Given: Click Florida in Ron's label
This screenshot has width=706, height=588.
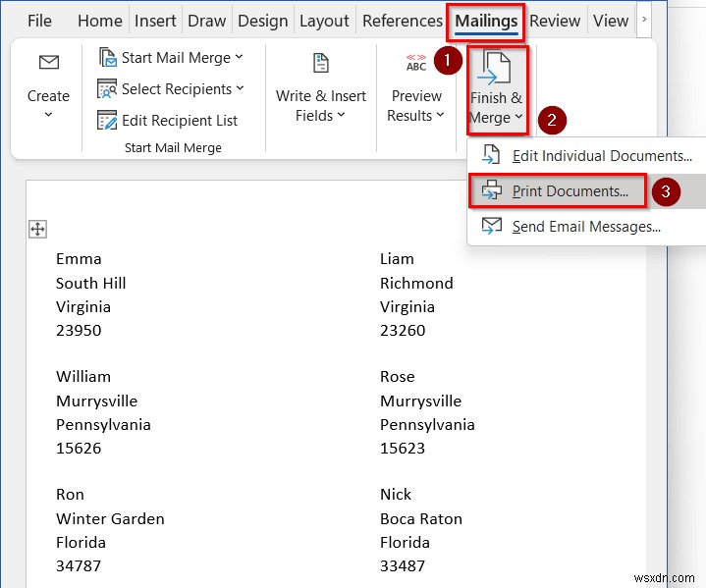Looking at the screenshot, I should point(81,543).
